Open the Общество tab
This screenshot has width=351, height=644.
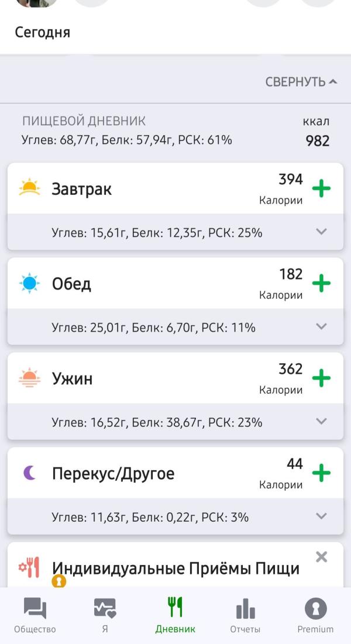35,615
